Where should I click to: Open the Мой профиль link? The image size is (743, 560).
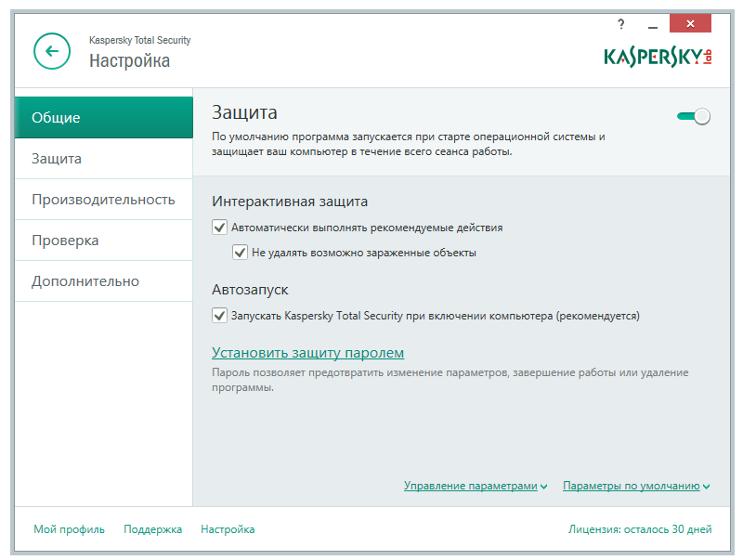(69, 529)
